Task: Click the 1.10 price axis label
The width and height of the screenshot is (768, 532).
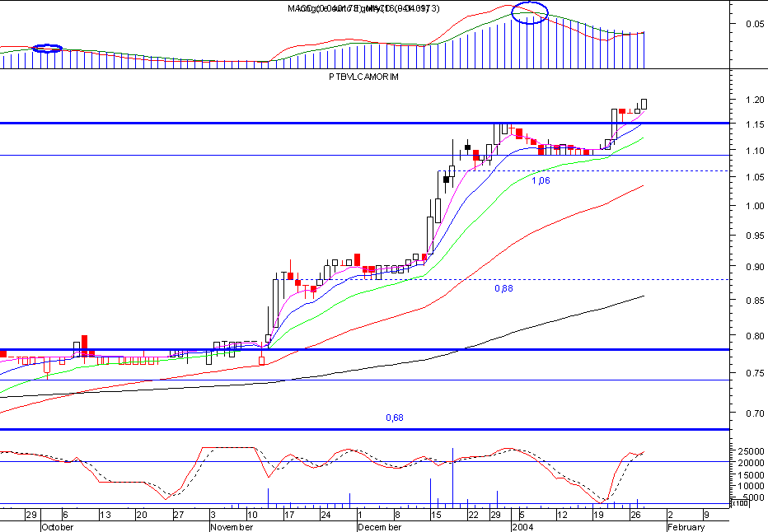Action: coord(755,151)
